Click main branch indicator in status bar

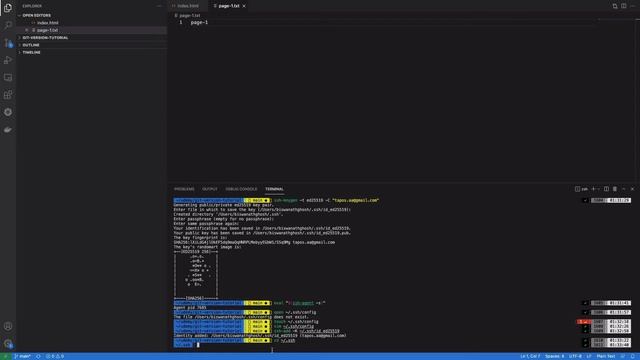pyautogui.click(x=22, y=356)
